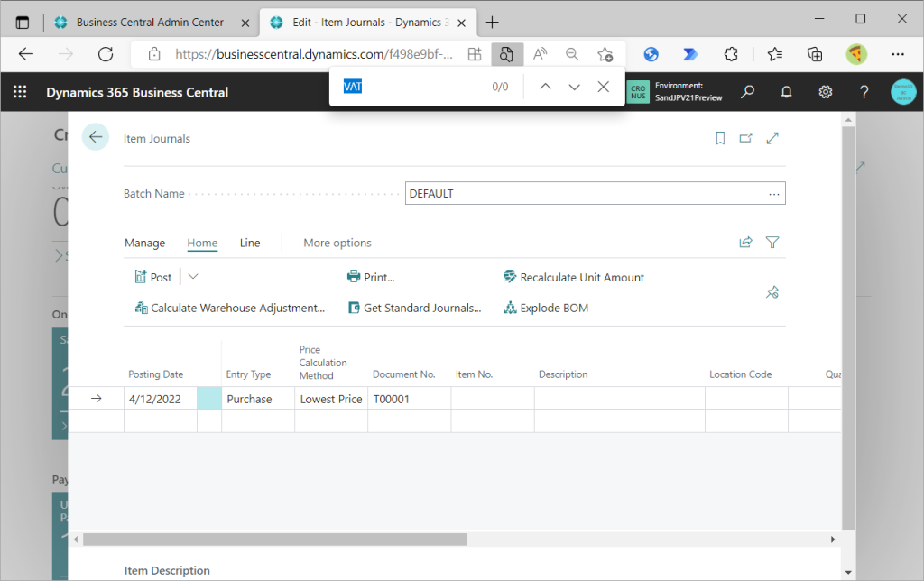924x581 pixels.
Task: Close the find on page bar
Action: 603,87
